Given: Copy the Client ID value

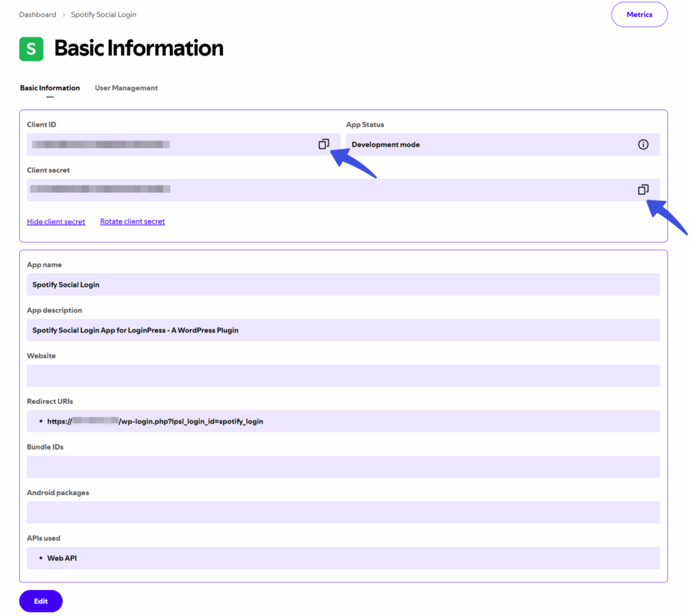Looking at the screenshot, I should coord(324,144).
